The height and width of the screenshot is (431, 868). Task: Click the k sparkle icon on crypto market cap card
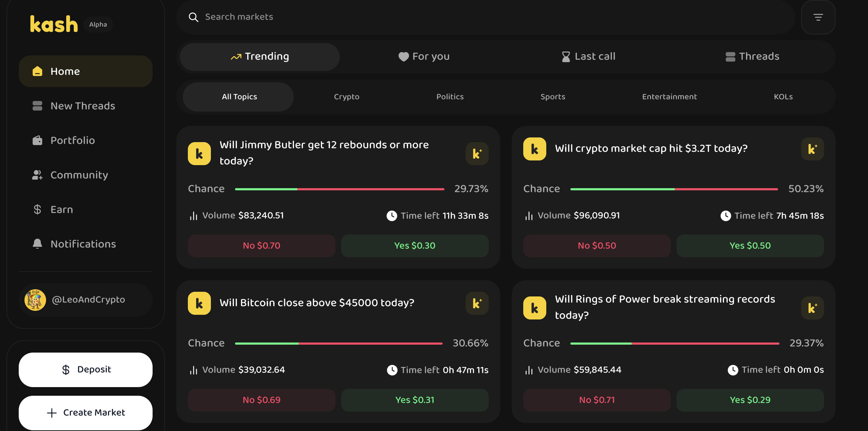point(812,149)
